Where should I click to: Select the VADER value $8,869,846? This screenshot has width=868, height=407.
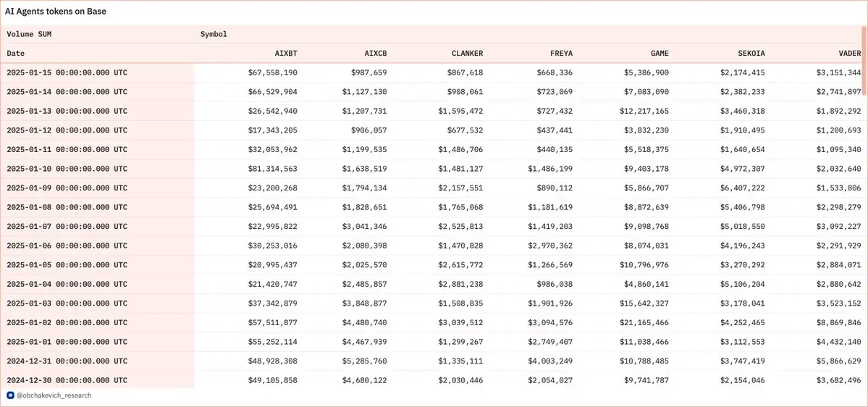pyautogui.click(x=836, y=323)
